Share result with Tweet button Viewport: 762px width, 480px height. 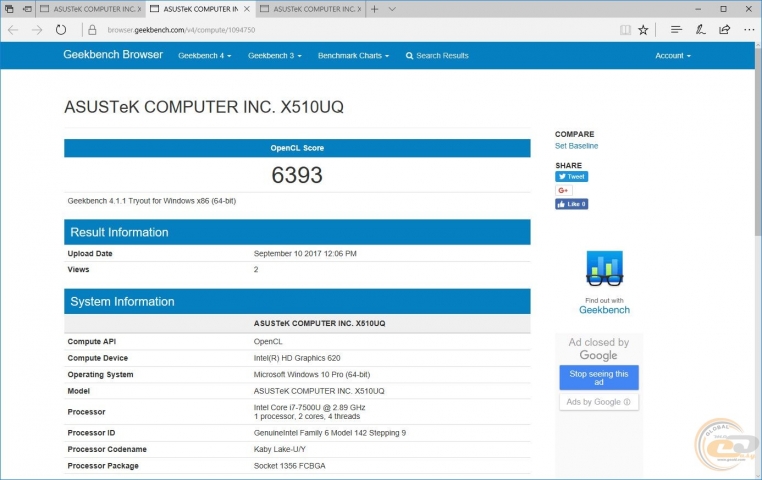point(572,176)
